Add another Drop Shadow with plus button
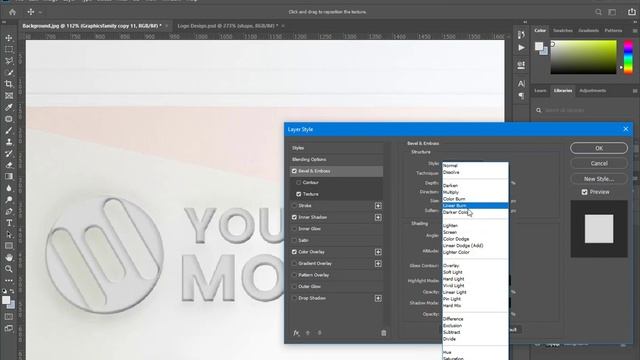The image size is (640, 360). [378, 298]
